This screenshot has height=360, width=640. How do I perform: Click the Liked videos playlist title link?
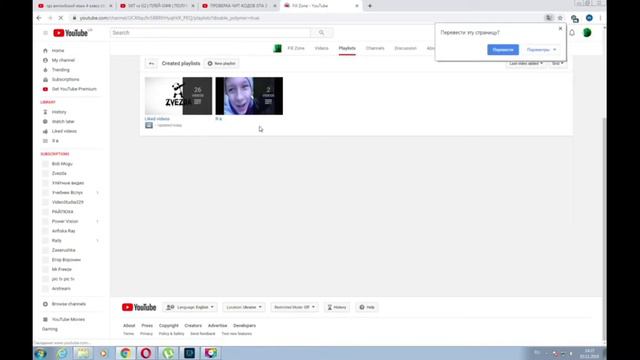[x=157, y=119]
